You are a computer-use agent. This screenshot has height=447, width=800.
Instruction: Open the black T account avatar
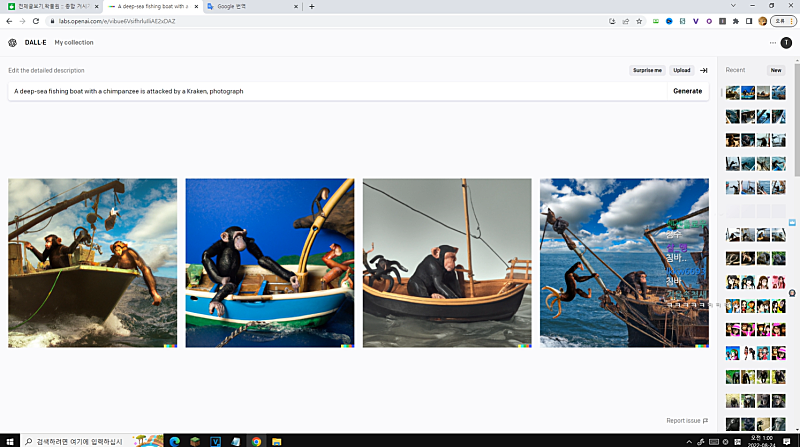point(786,43)
